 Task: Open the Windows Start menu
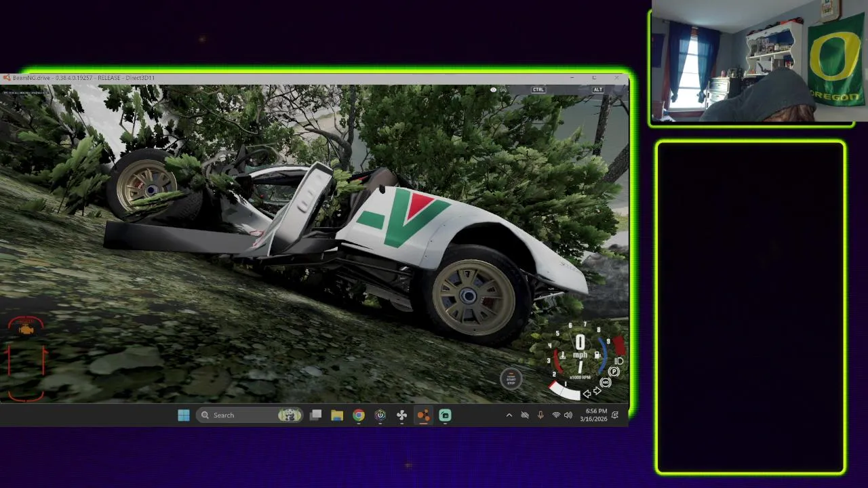[x=184, y=415]
